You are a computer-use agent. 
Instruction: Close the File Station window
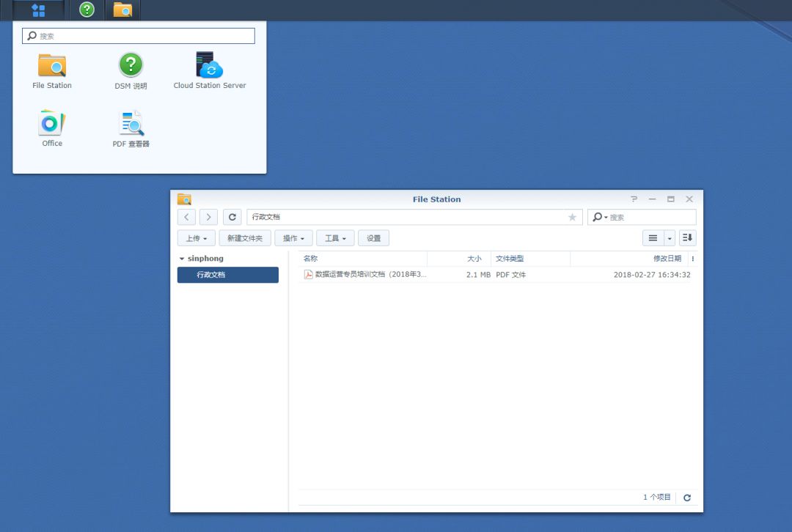point(689,199)
